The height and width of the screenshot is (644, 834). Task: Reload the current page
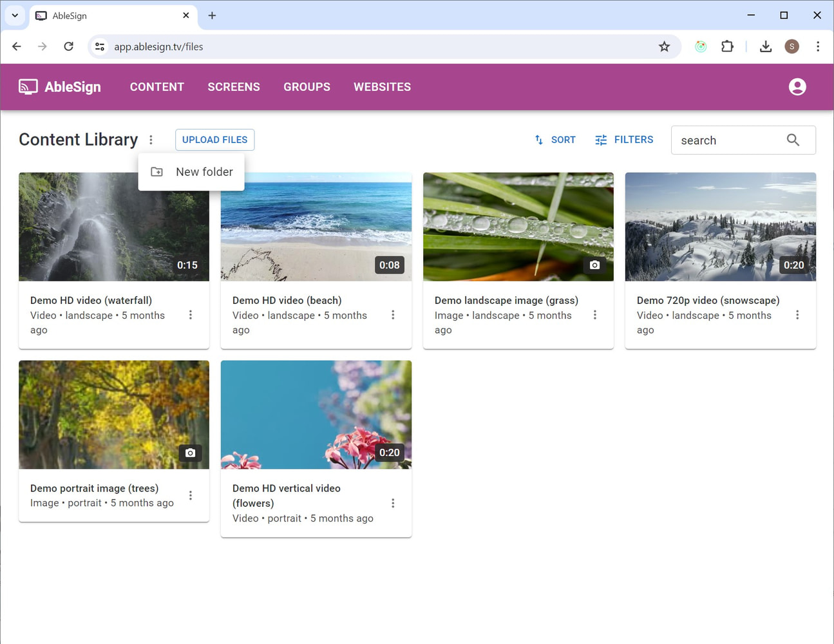point(68,46)
